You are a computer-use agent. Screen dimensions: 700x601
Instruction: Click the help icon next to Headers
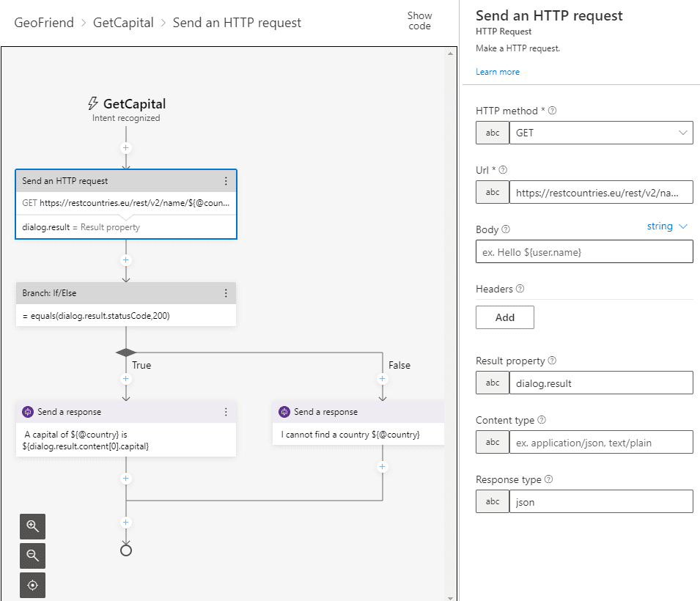pos(520,289)
